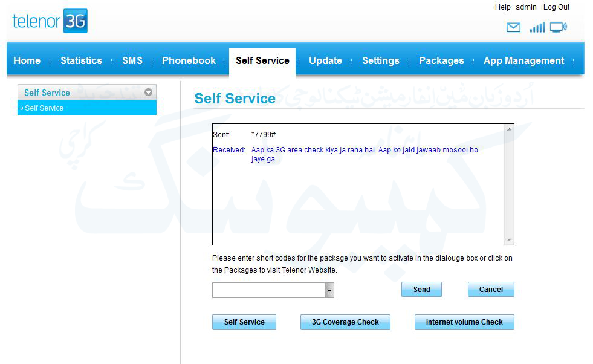Click the Log Out link
The width and height of the screenshot is (593, 364).
pyautogui.click(x=556, y=7)
